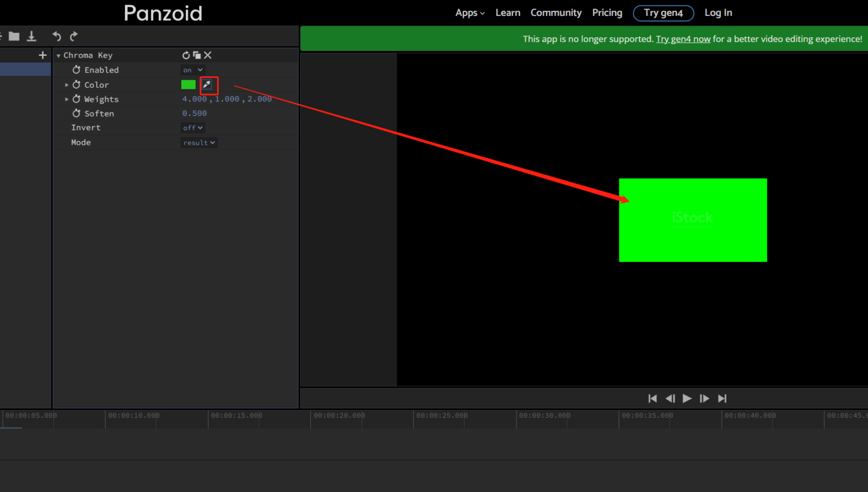Toggle keyframes for the Weights property
The image size is (868, 492).
[x=77, y=99]
